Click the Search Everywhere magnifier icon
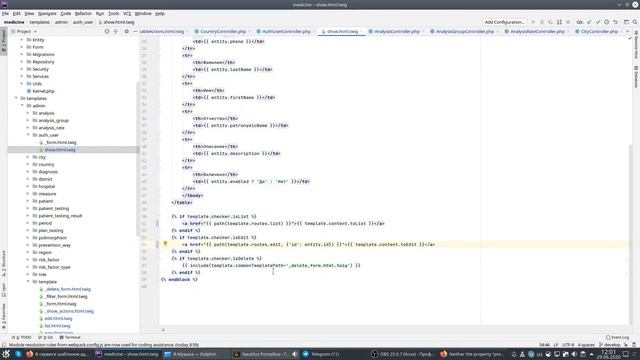Image resolution: width=640 pixels, height=360 pixels. [x=635, y=22]
